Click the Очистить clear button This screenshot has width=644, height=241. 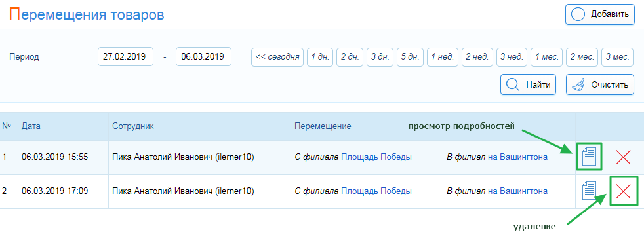point(600,85)
